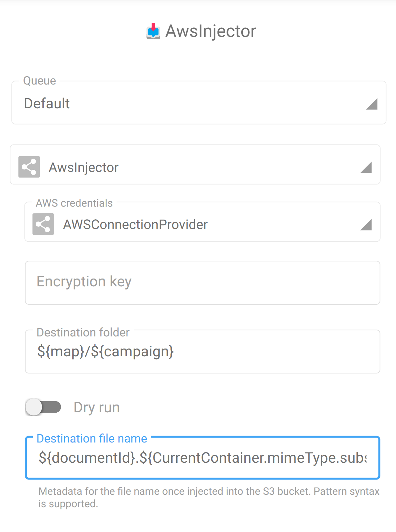Click the share icon beside AWSConnectionProvider
The width and height of the screenshot is (396, 532).
click(x=43, y=224)
